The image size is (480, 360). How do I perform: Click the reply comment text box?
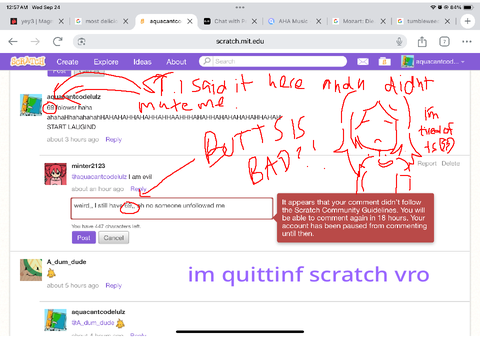point(172,208)
